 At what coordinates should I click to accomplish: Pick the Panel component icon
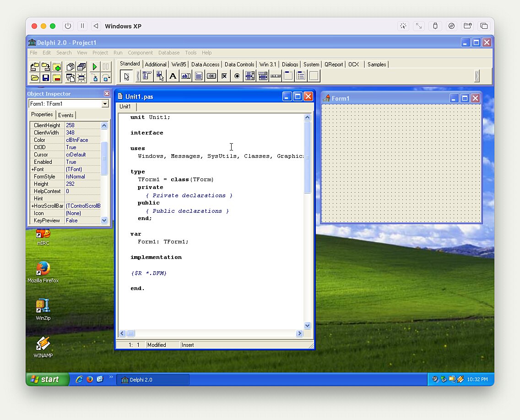(x=314, y=76)
